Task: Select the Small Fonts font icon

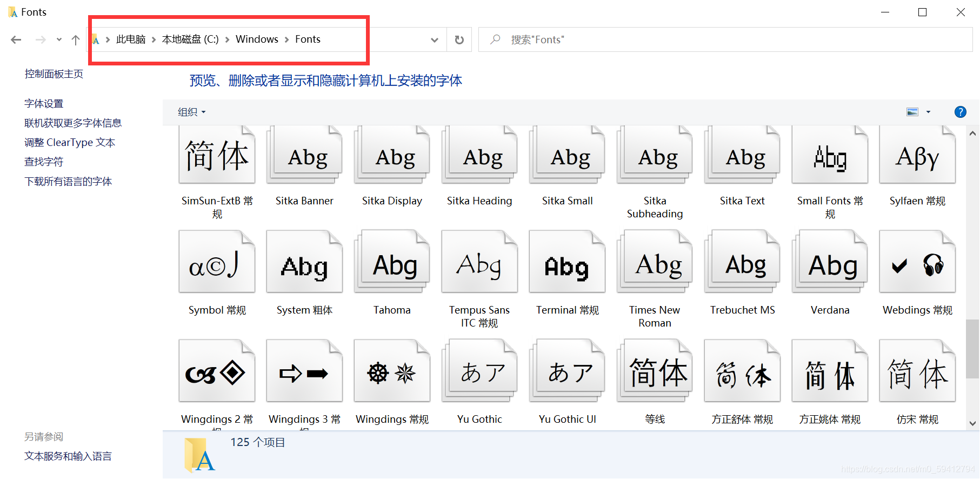Action: (x=830, y=155)
